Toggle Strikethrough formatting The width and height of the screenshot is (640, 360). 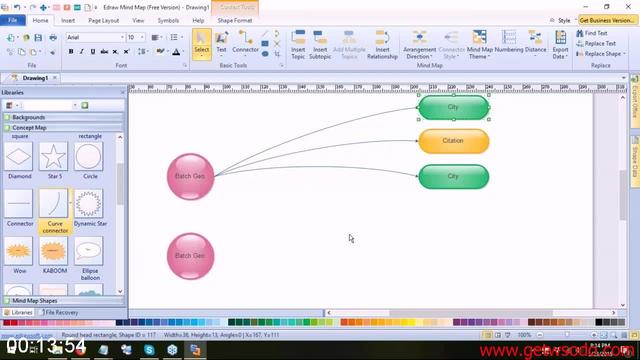click(x=104, y=52)
